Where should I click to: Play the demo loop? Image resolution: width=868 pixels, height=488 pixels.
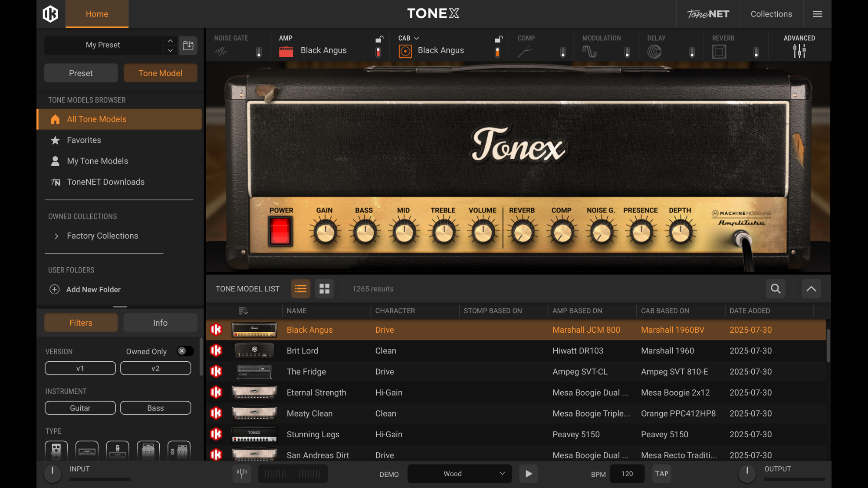(528, 474)
